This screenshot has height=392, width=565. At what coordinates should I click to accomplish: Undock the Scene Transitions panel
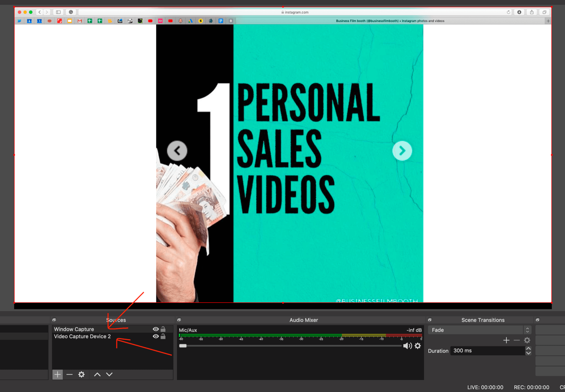430,320
